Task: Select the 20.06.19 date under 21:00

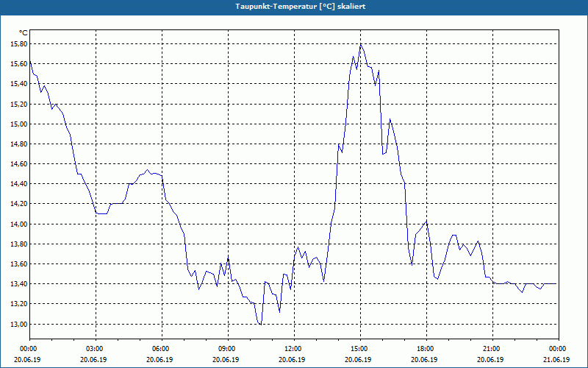Action: (490, 359)
